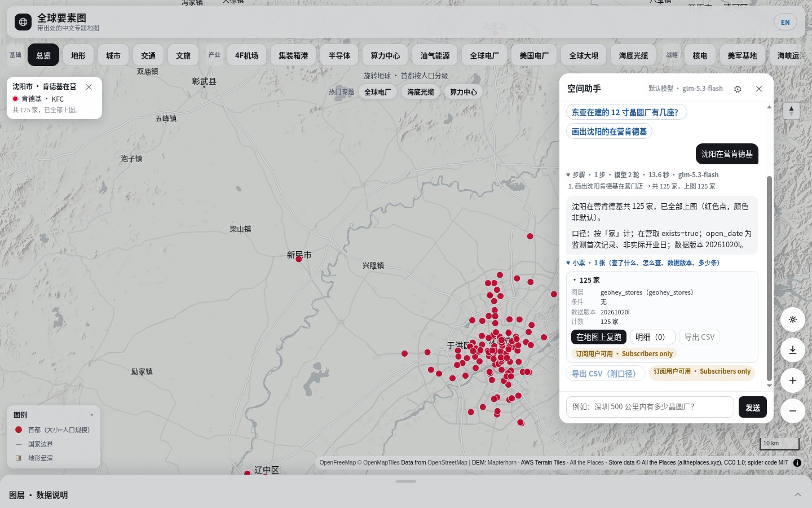Viewport: 812px width, 508px height.
Task: Open the 交通 layer tab
Action: tap(148, 55)
